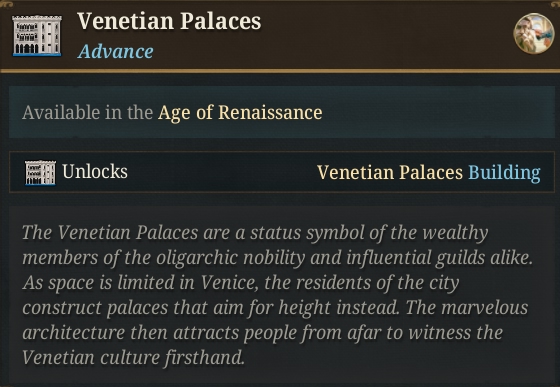Click the line 'As space is limited in Venice'
560x387 pixels.
(241, 283)
